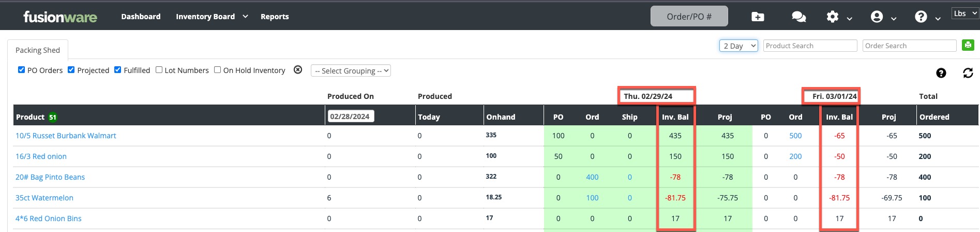The image size is (980, 232).
Task: Disable the Projected checkbox
Action: [x=71, y=70]
